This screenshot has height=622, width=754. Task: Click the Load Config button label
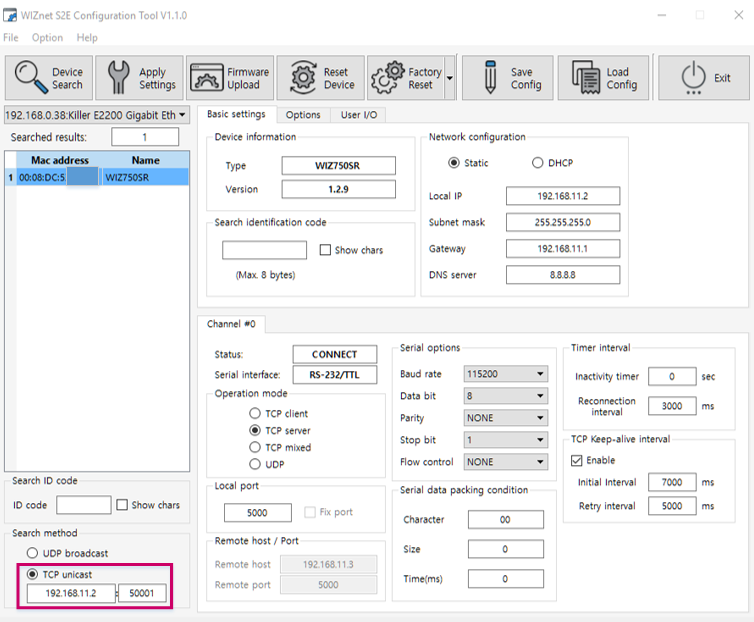622,78
